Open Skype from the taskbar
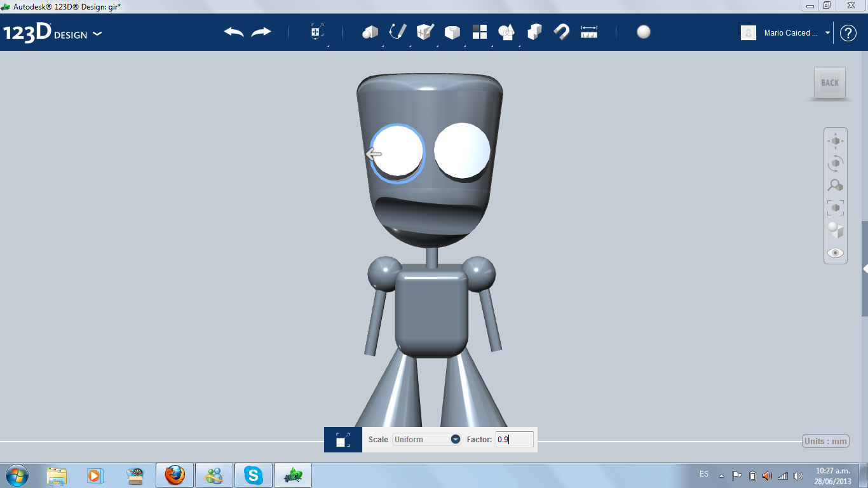Screen dimensions: 868x488 [254, 475]
